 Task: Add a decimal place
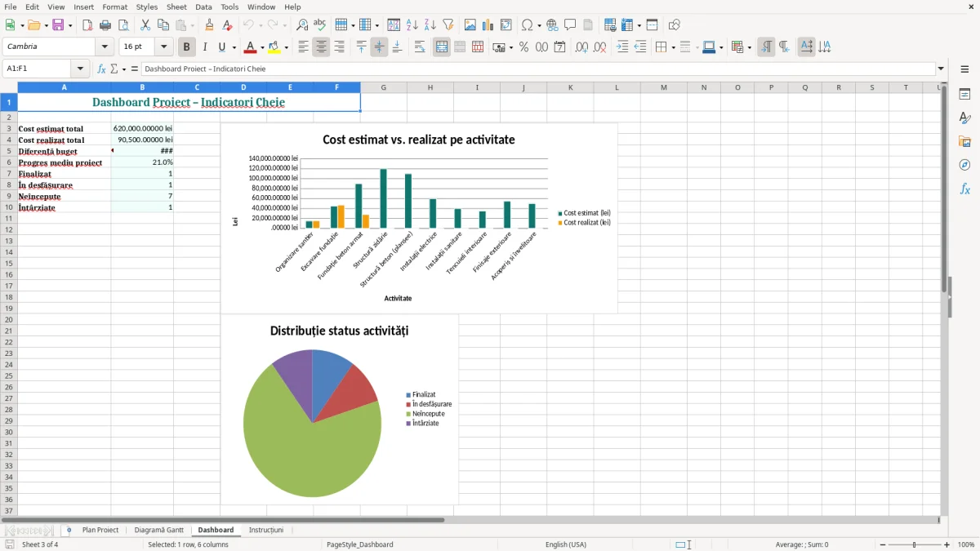582,47
